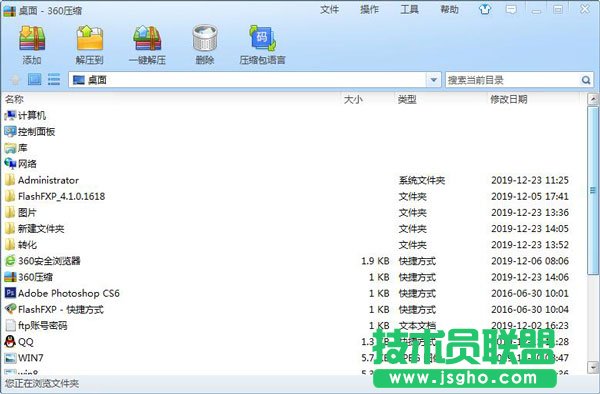Click the 解压到 (Extract to) icon

[90, 39]
